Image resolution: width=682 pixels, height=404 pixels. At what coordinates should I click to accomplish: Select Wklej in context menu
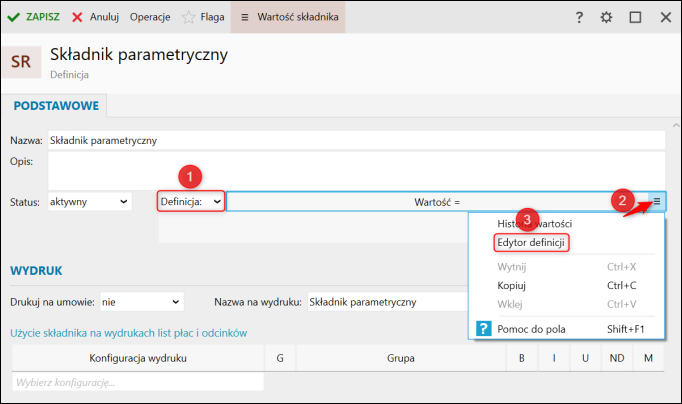510,304
